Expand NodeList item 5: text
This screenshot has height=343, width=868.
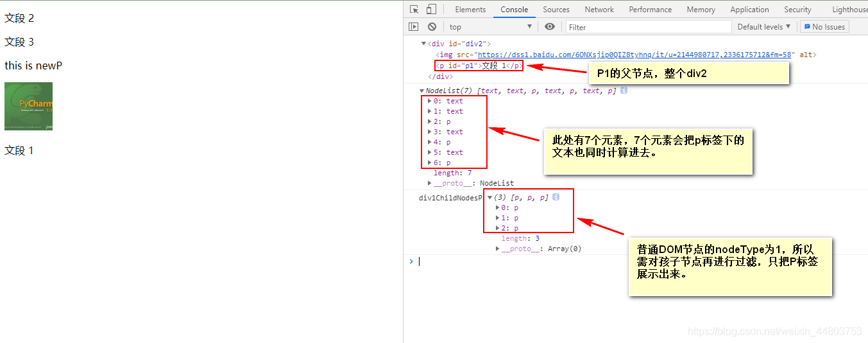click(x=430, y=152)
